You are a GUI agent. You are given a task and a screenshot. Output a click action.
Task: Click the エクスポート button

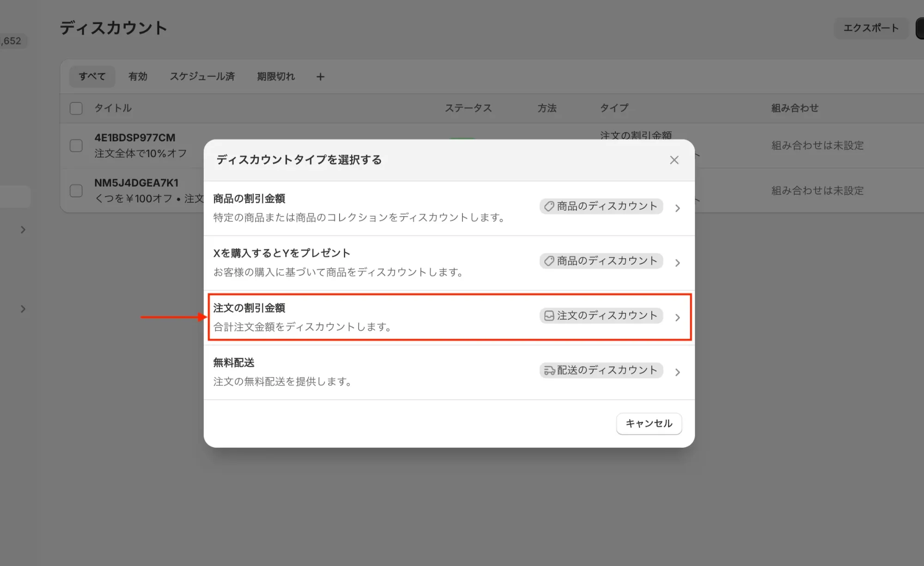tap(871, 28)
